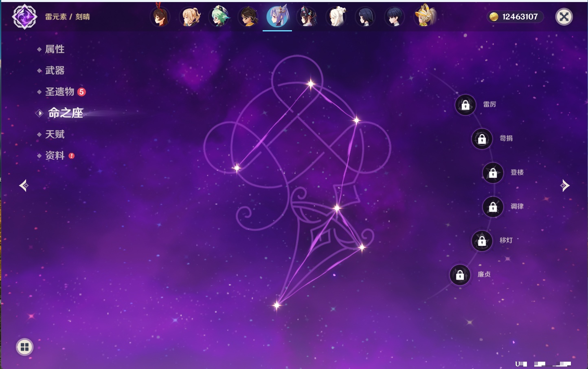Click the 雷元素 / 刻晴 title text
The width and height of the screenshot is (588, 369).
coord(68,17)
